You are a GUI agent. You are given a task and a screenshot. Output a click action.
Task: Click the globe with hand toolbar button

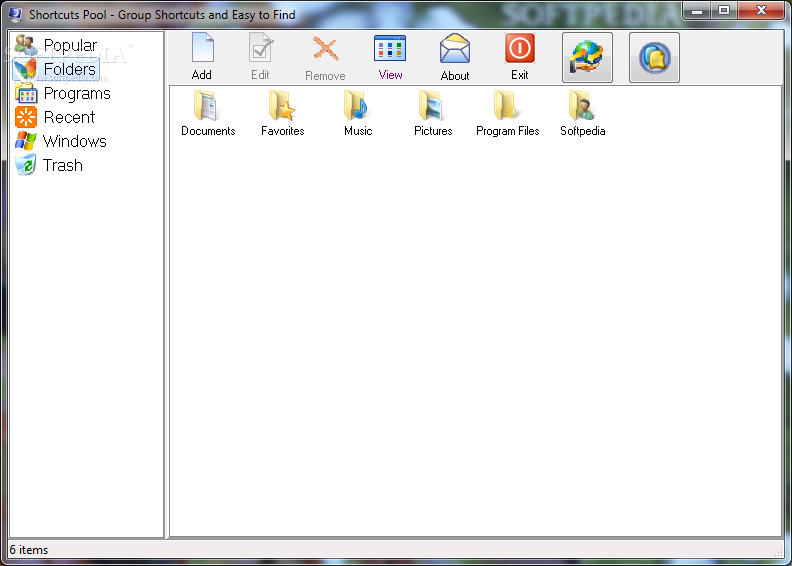(x=587, y=57)
